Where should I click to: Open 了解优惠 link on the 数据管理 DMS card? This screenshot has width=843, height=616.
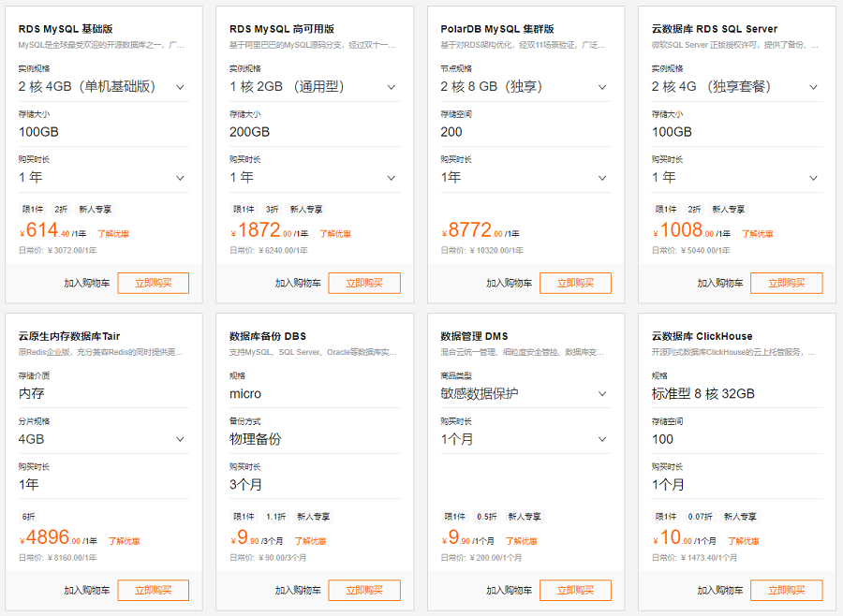pos(522,541)
